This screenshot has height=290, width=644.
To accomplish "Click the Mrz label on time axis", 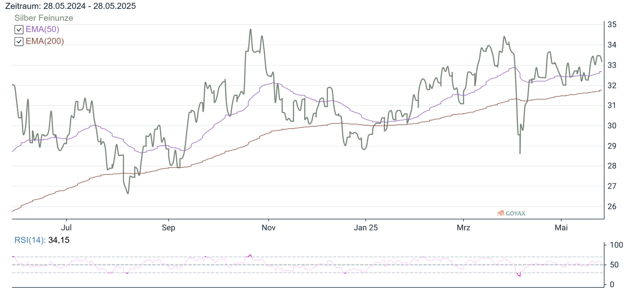I will point(463,228).
